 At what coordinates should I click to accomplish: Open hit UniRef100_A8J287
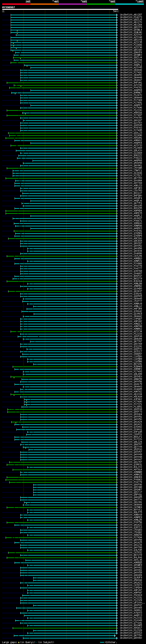point(131,15)
